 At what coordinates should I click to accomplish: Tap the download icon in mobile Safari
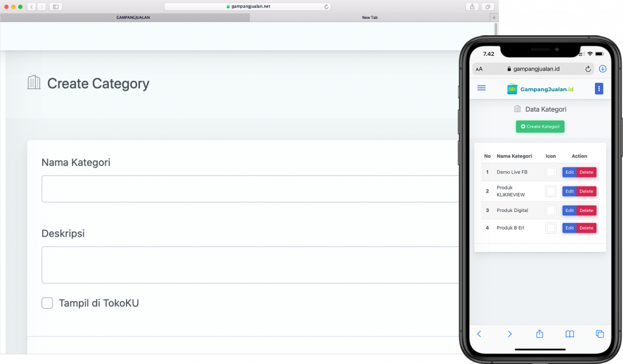(602, 69)
